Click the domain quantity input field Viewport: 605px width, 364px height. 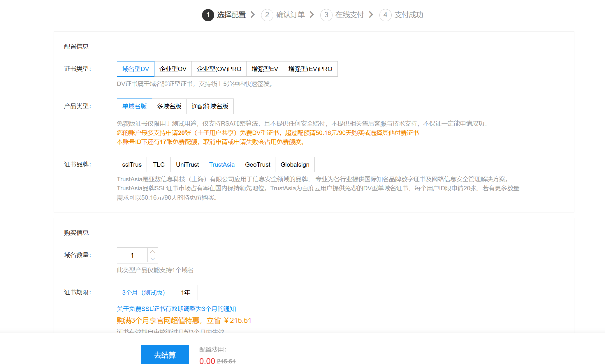132,256
